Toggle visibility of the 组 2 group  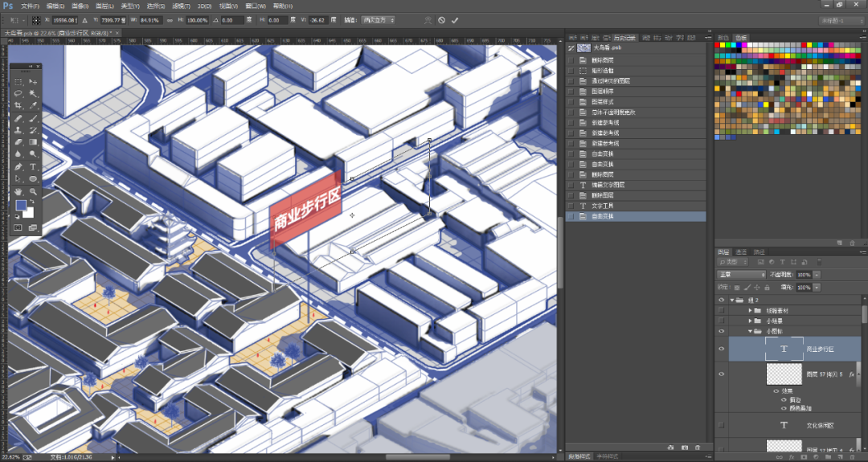click(721, 300)
